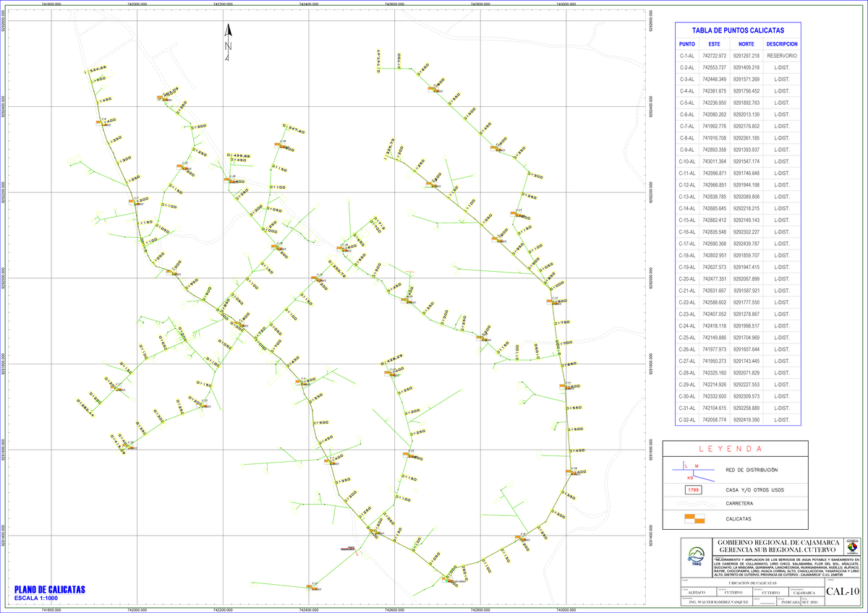Viewport: 868px width, 613px height.
Task: Click 'GERENCIA SUB REGIONAL CUTERVO' heading
Action: click(778, 550)
